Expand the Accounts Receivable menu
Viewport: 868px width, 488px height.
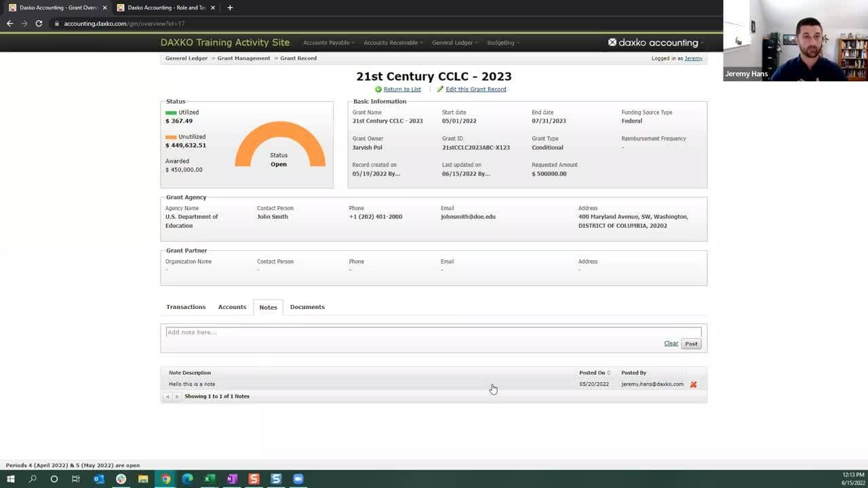[x=393, y=43]
